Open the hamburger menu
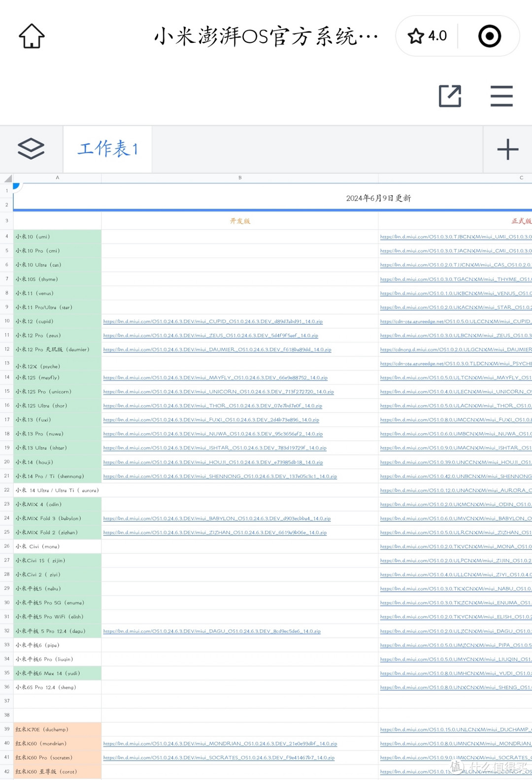 [x=501, y=96]
